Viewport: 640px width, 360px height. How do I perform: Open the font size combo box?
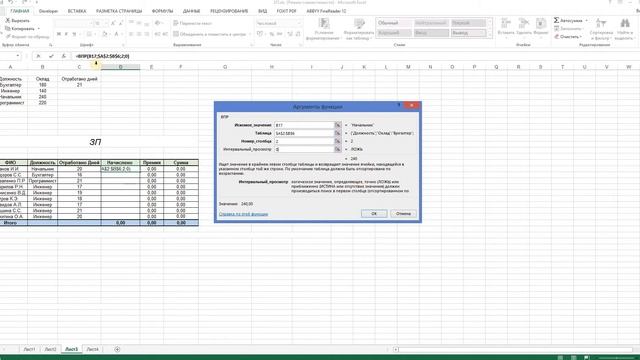pos(100,23)
